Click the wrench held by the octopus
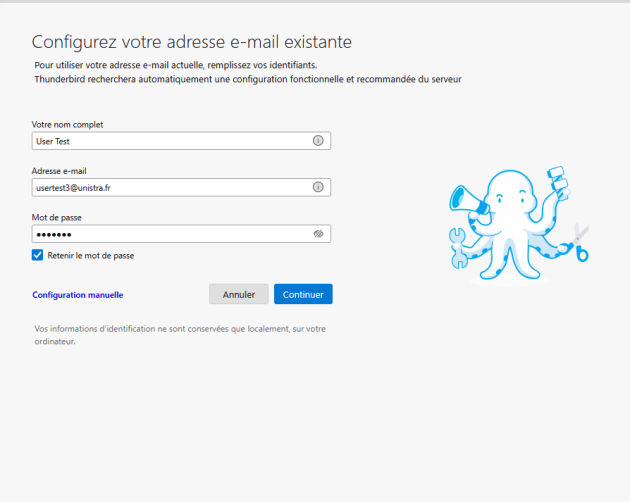Screen dimensions: 630x502 pyautogui.click(x=457, y=242)
